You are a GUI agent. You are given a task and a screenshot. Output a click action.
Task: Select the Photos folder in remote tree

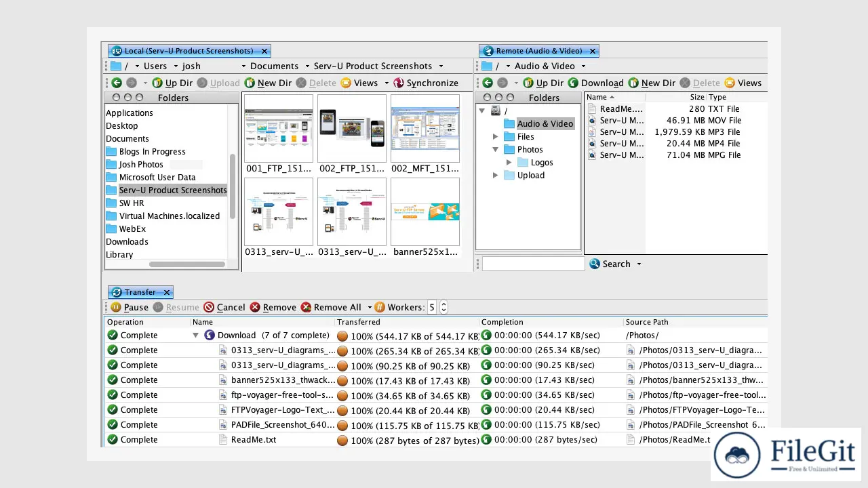click(x=523, y=150)
